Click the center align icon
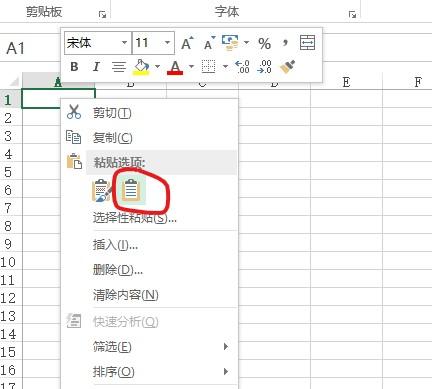 pos(119,67)
